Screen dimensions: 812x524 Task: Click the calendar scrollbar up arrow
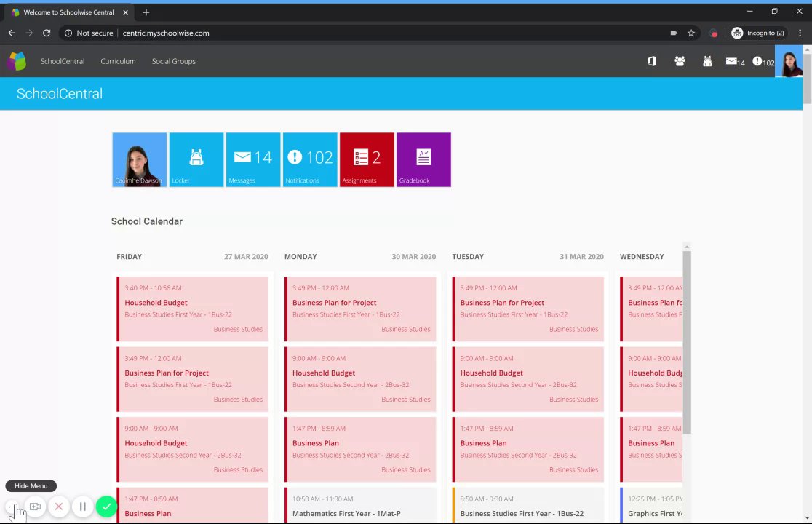point(687,247)
